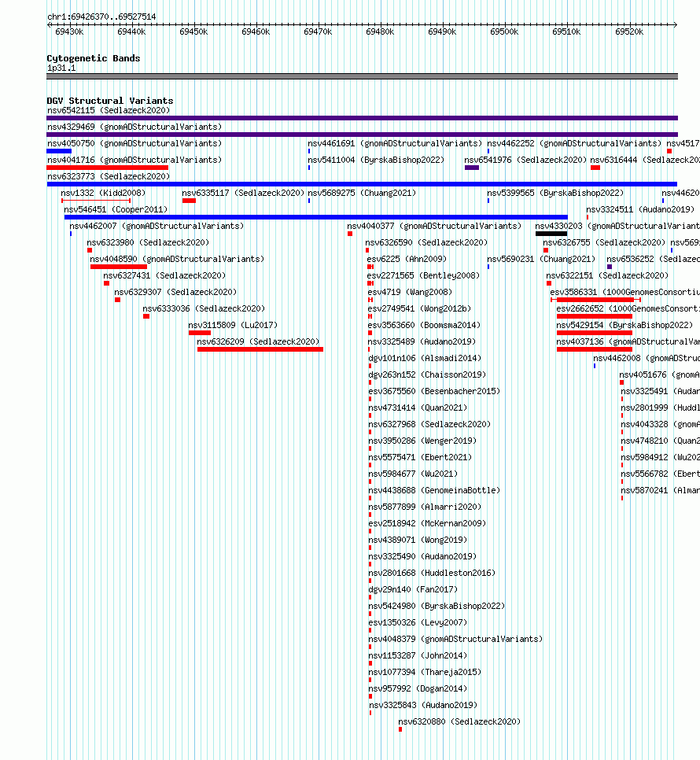Click nsv6329307 (Sedlazeck2020) label

(175, 292)
